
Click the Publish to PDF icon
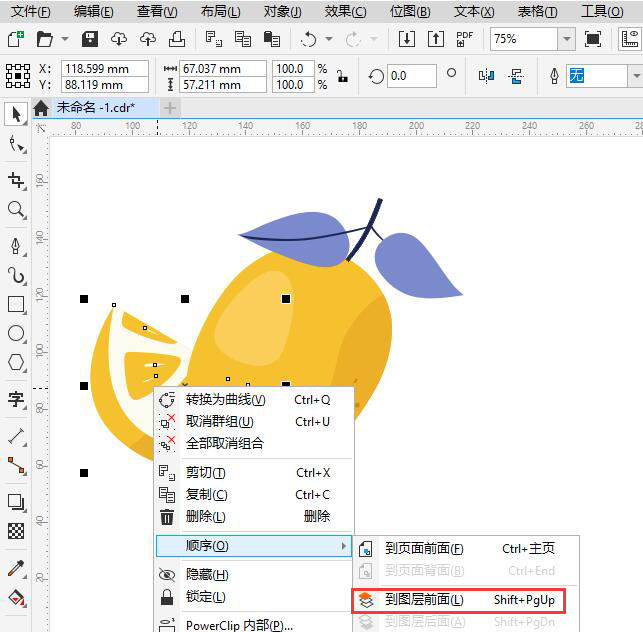click(464, 39)
